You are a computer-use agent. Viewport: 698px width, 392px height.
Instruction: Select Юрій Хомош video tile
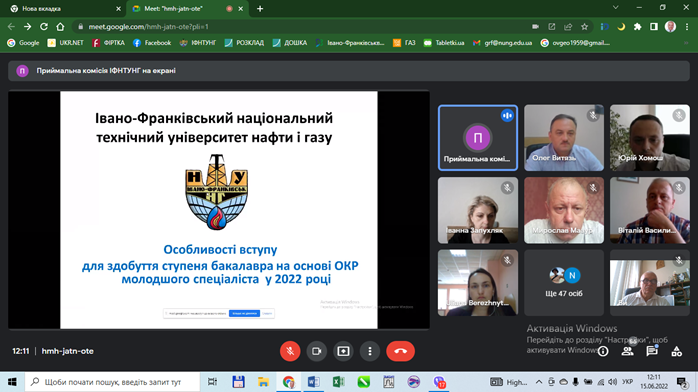(x=649, y=138)
